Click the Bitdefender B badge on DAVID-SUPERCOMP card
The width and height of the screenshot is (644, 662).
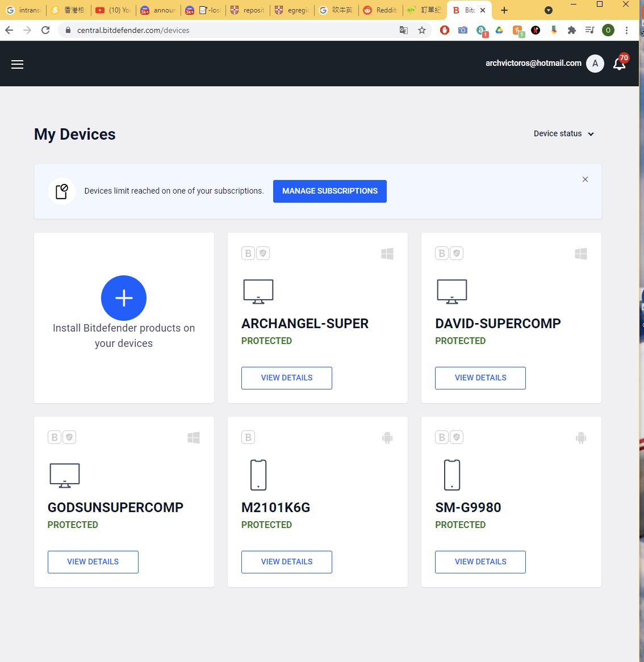[x=442, y=253]
